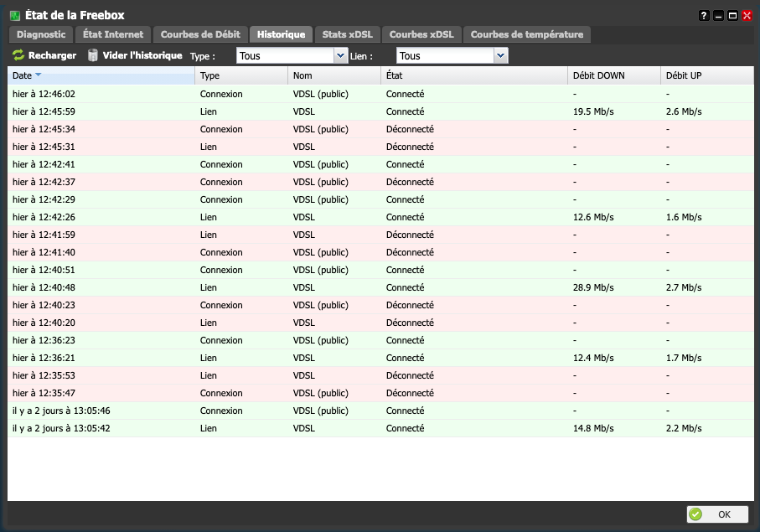Image resolution: width=760 pixels, height=532 pixels.
Task: Open the État Internet tab
Action: click(x=113, y=34)
